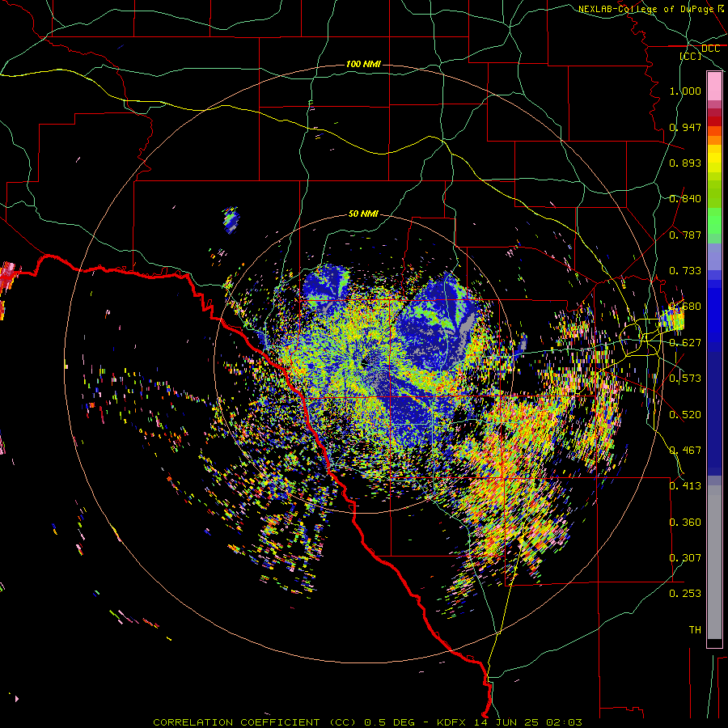The width and height of the screenshot is (728, 728).
Task: Click the 0.307 scale value
Action: pos(685,558)
